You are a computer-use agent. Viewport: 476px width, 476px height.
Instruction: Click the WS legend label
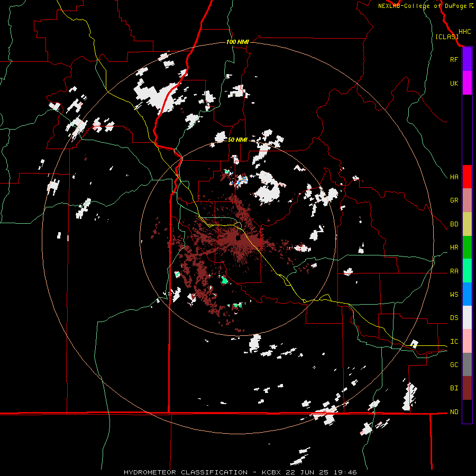pos(454,295)
